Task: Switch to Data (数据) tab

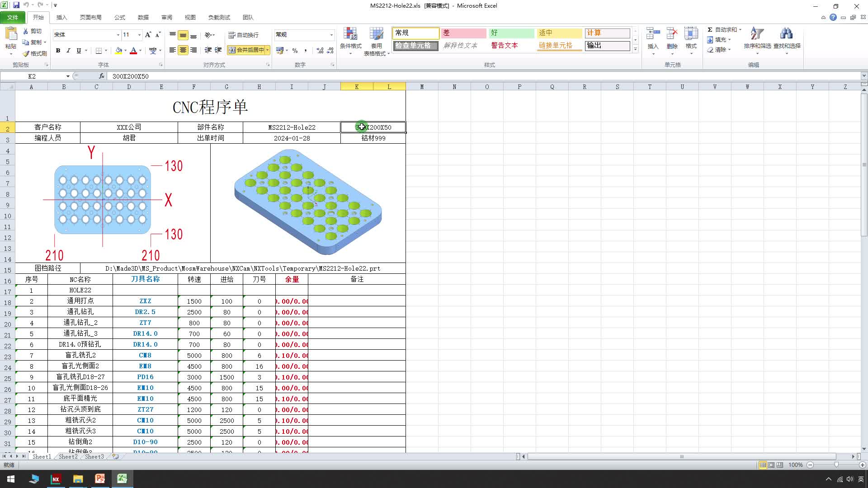Action: 143,17
